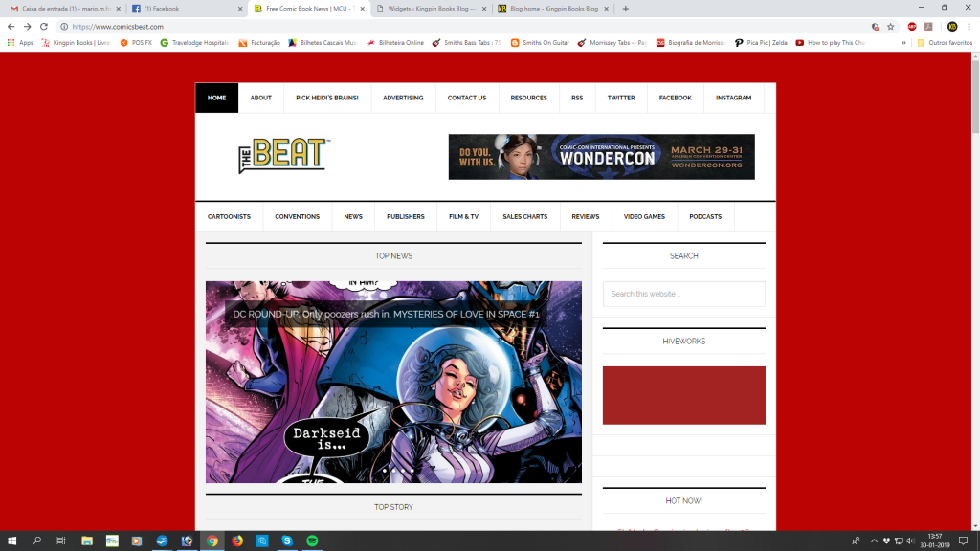This screenshot has width=980, height=551.
Task: Open the Chrome three-dot menu
Action: coord(969,26)
